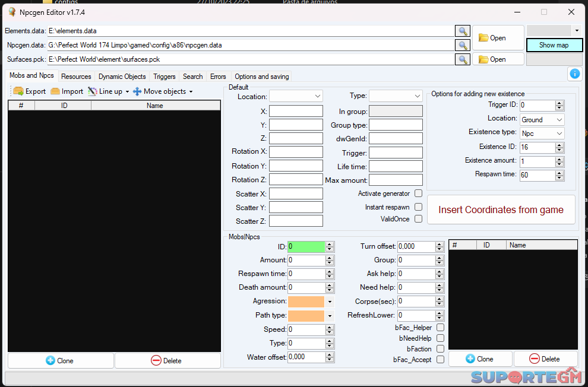The height and width of the screenshot is (387, 588).
Task: Click the Show map button
Action: click(x=554, y=45)
